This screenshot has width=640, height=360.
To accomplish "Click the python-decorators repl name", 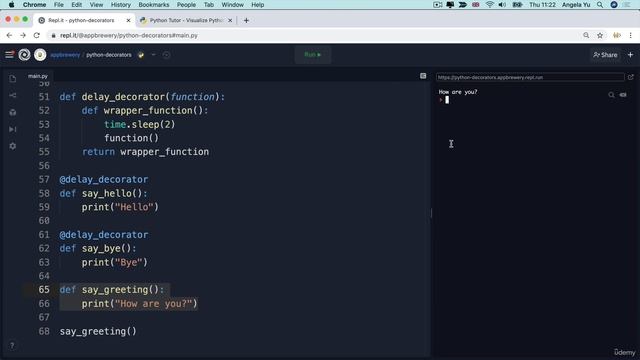I will (109, 55).
